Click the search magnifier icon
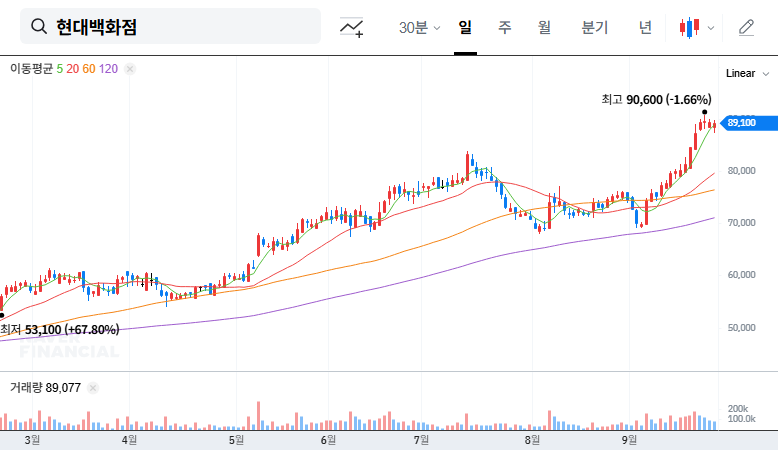 point(39,26)
